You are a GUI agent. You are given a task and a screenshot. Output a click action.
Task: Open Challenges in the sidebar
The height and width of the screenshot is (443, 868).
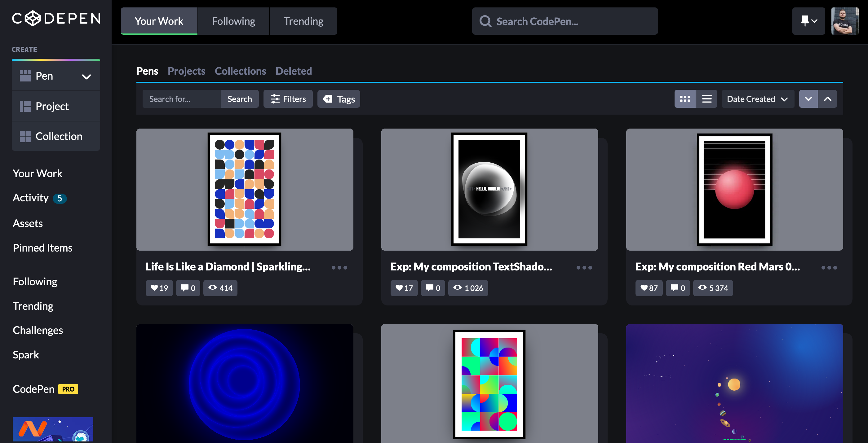click(x=38, y=330)
